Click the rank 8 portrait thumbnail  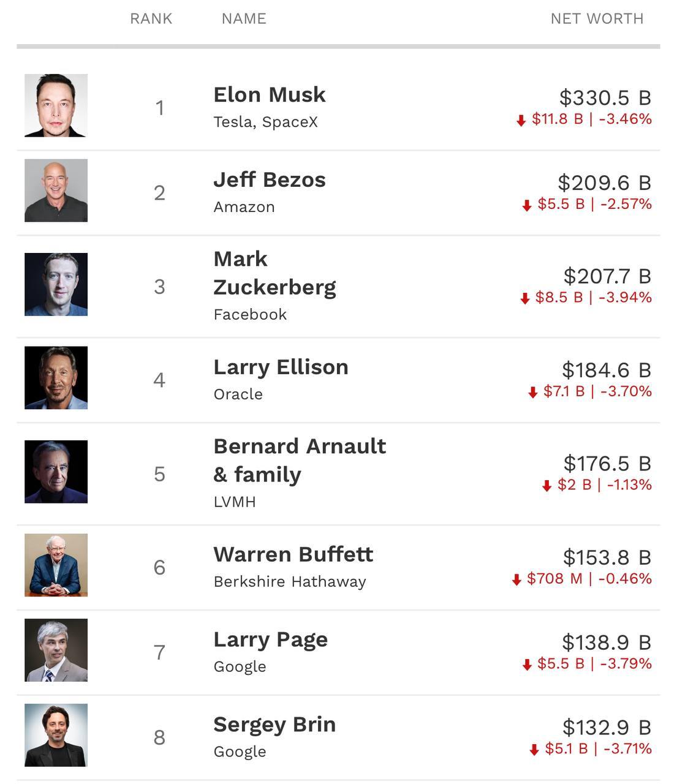point(56,735)
